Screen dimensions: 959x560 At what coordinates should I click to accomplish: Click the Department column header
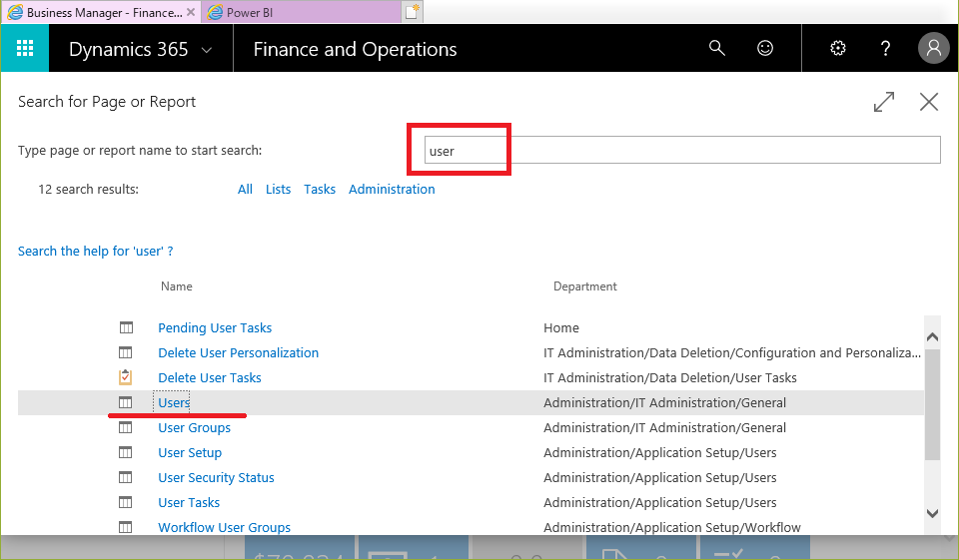tap(584, 286)
